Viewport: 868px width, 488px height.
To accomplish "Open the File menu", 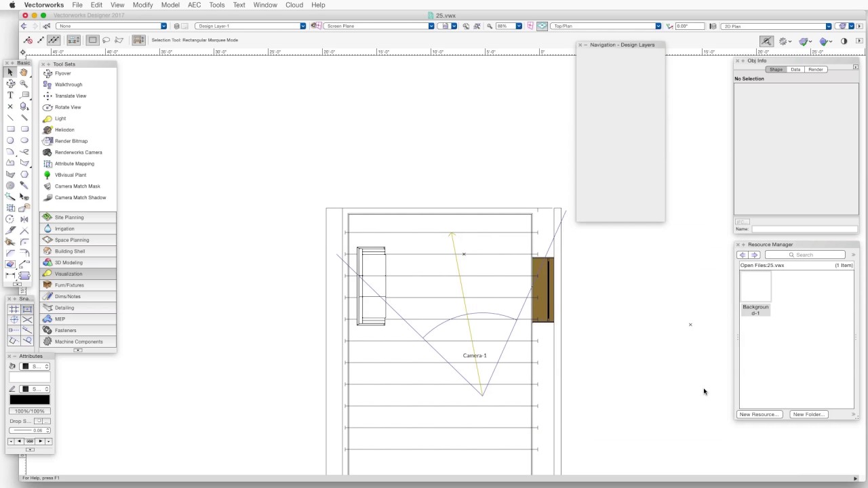I will [77, 5].
